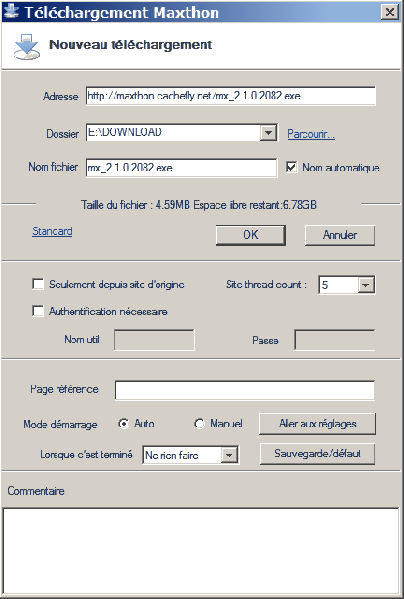The width and height of the screenshot is (404, 599).
Task: Open the Lorsque c'est terminé dropdown
Action: click(229, 455)
